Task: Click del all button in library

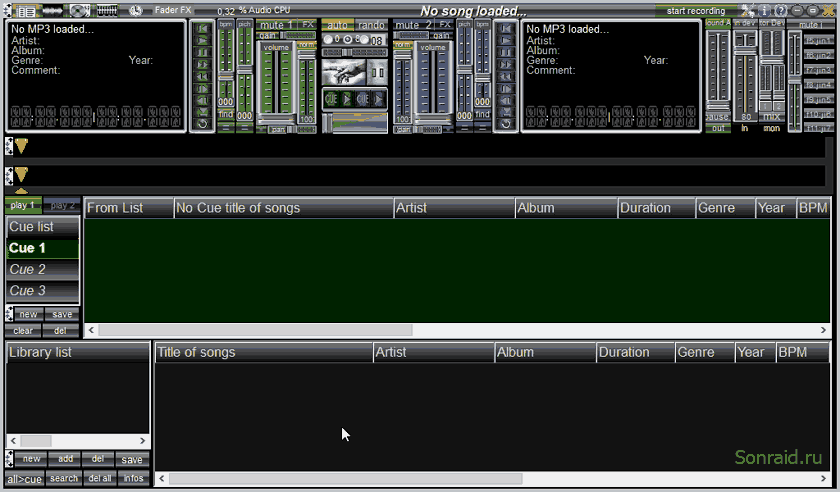Action: 100,478
